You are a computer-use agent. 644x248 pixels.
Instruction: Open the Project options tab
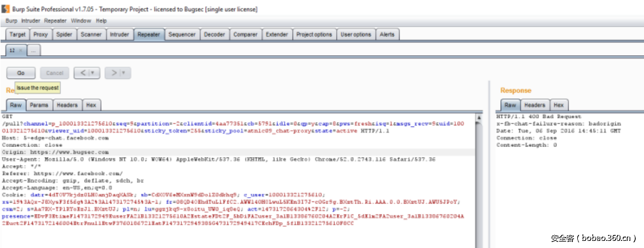tap(314, 34)
